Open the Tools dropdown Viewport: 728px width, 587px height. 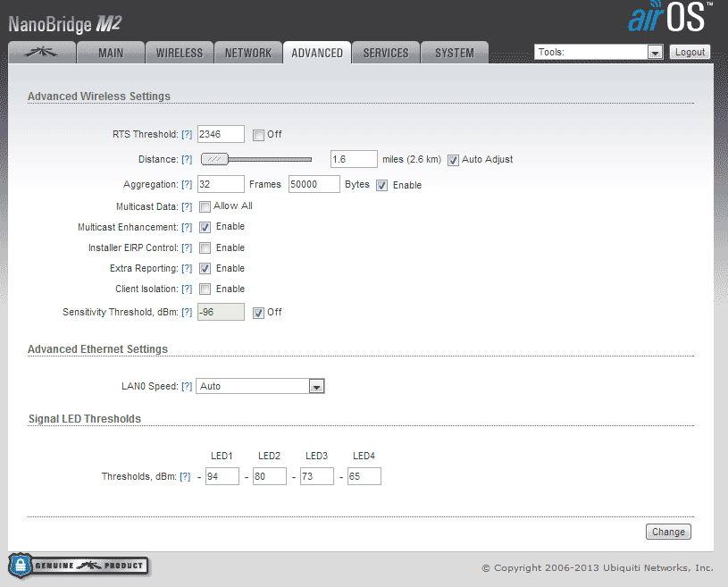coord(598,52)
